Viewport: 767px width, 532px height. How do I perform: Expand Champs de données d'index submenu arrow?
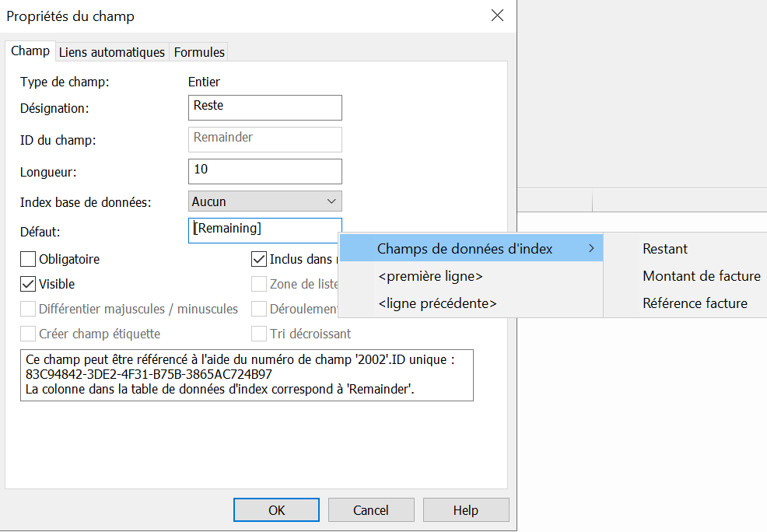click(591, 249)
